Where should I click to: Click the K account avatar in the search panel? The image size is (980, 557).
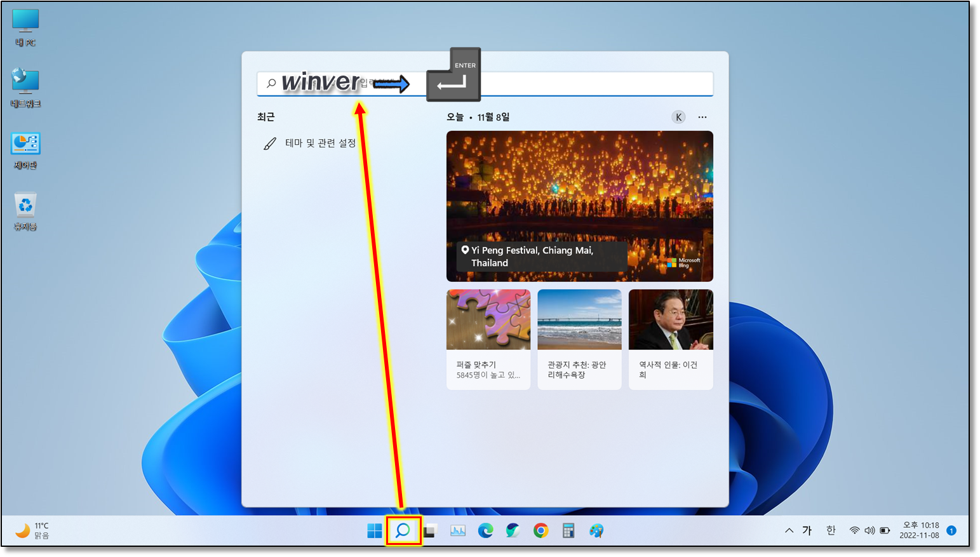[x=678, y=117]
